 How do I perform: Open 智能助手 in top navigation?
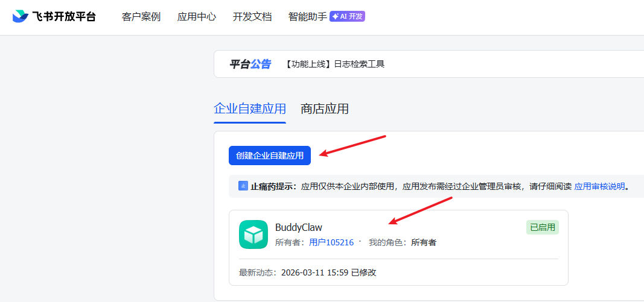(308, 17)
